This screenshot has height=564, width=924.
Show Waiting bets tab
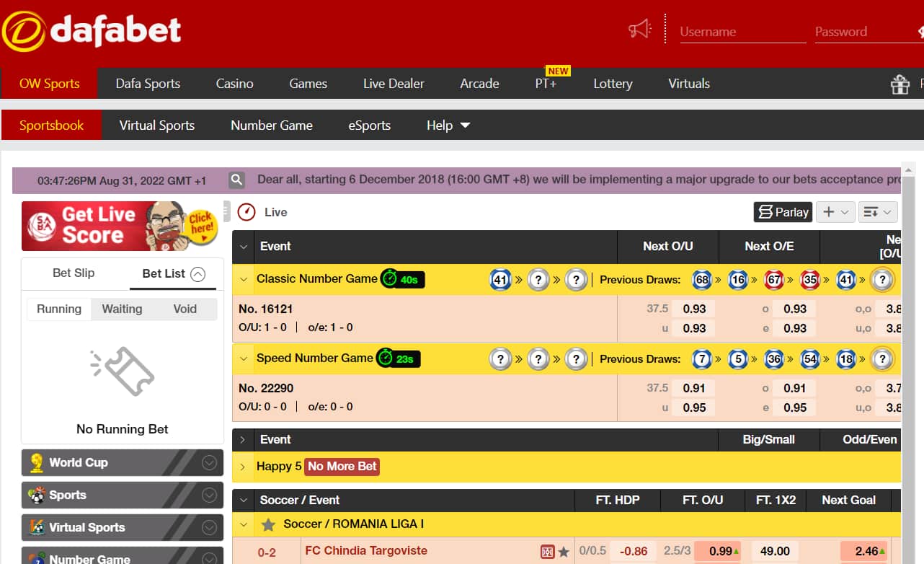coord(122,309)
